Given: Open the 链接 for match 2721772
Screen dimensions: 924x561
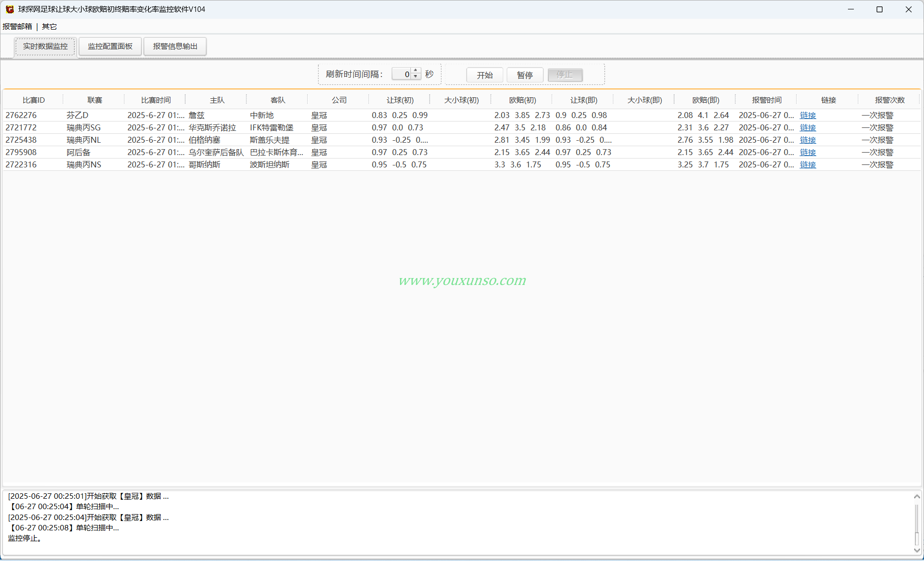Looking at the screenshot, I should click(x=808, y=128).
